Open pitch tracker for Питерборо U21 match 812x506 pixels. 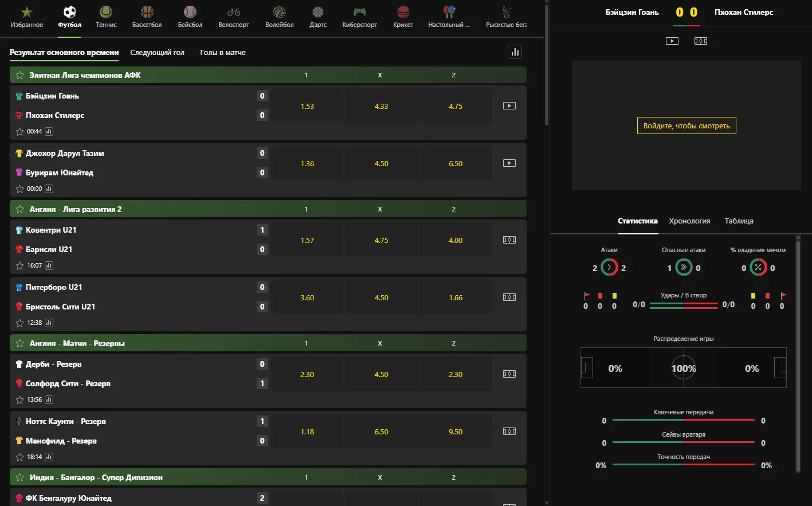click(509, 297)
